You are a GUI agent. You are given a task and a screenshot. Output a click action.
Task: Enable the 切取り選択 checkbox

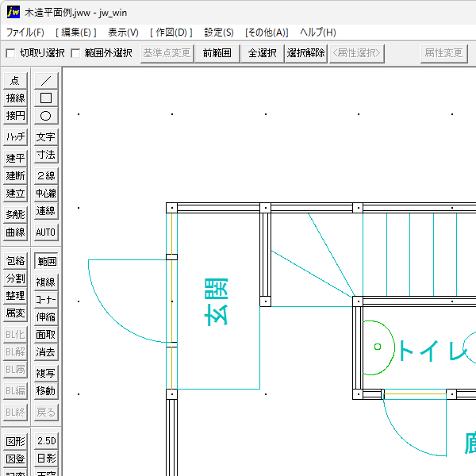click(x=10, y=53)
